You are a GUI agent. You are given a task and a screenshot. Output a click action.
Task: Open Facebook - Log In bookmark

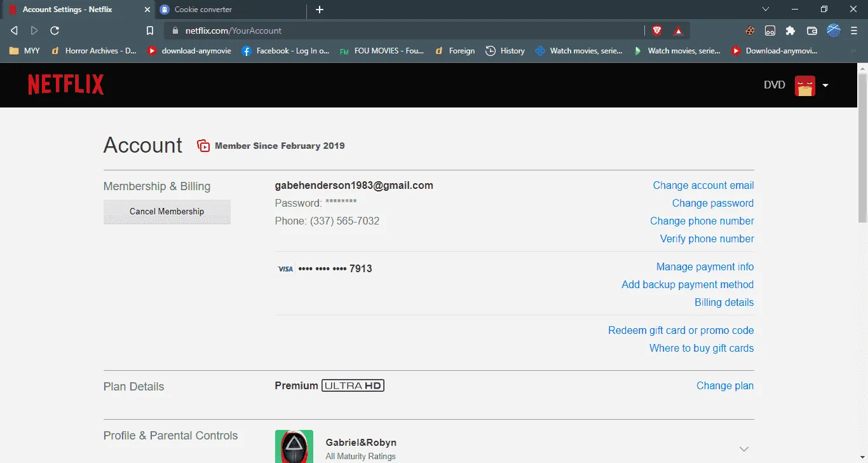click(x=286, y=51)
